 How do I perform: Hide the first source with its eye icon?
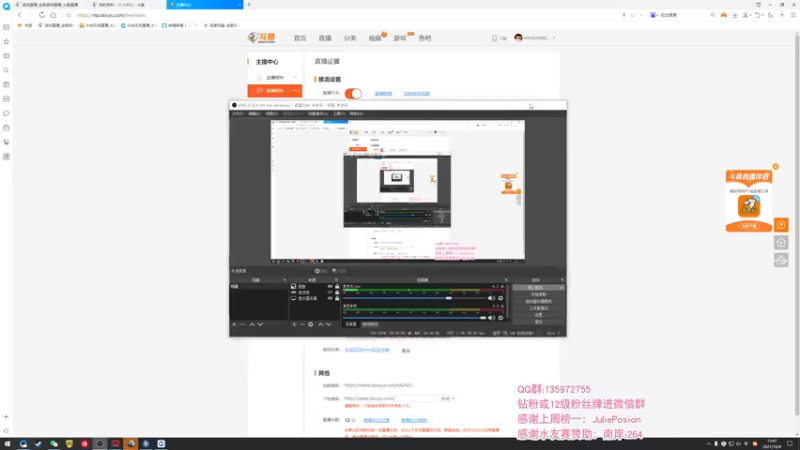pos(330,286)
